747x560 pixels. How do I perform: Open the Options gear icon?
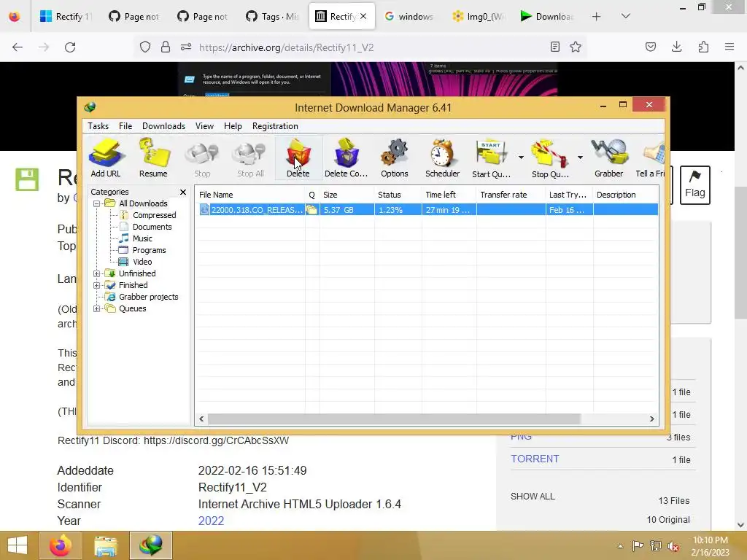pyautogui.click(x=395, y=157)
